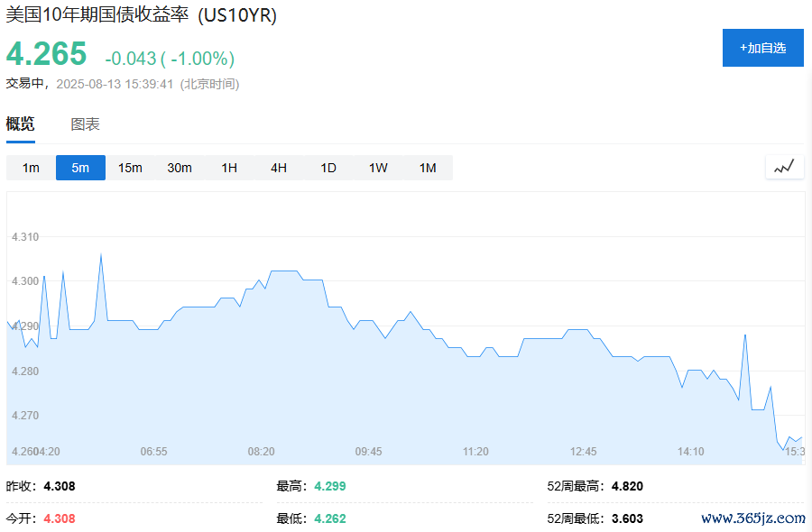Click the 12:45 time axis label
The image size is (812, 532).
583,452
